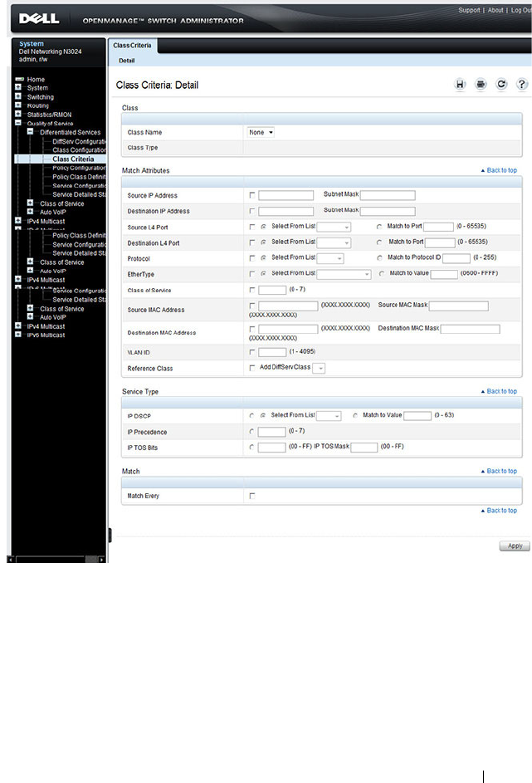Select the IP TOS Bits radio button
The image size is (532, 783).
tap(251, 447)
